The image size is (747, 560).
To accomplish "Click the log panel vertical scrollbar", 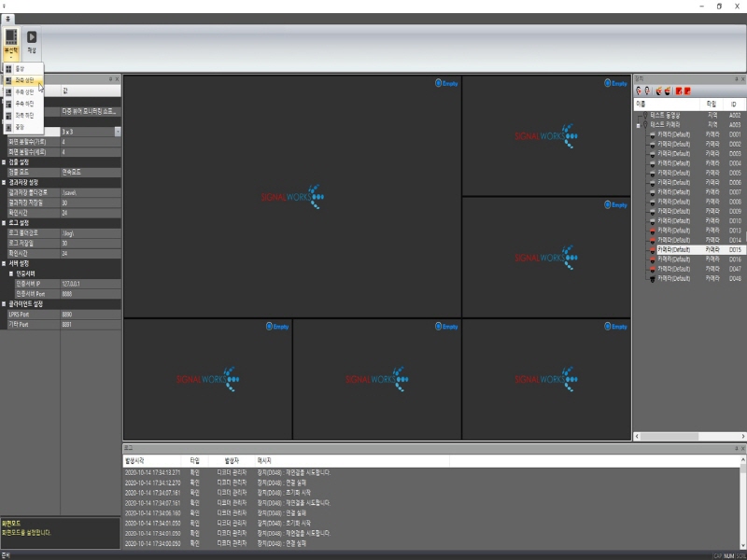I will [x=742, y=469].
